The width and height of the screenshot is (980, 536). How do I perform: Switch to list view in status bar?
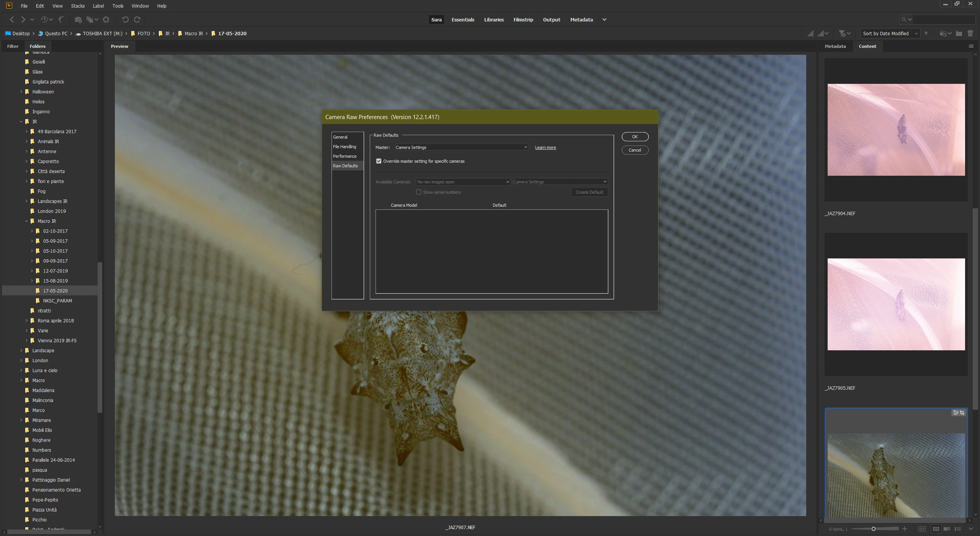click(957, 529)
